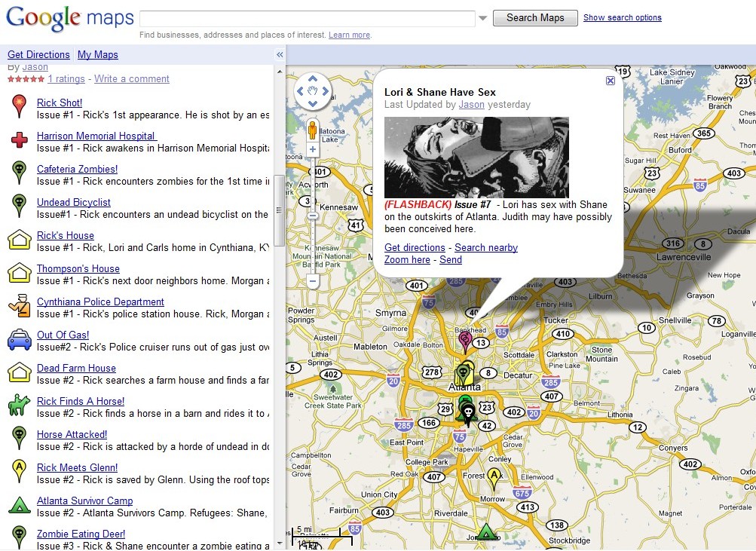The height and width of the screenshot is (551, 756).
Task: Click the Cynthiana Police Department officer icon
Action: coord(20,305)
